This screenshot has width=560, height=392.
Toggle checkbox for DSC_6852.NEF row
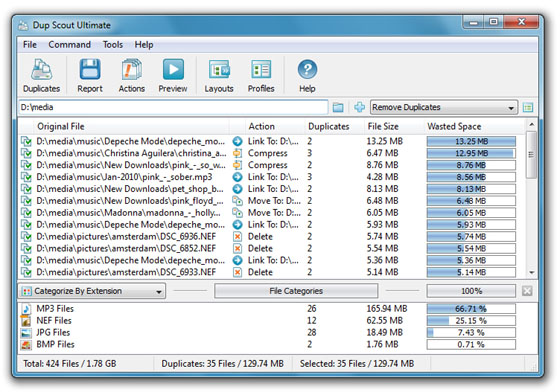point(26,248)
